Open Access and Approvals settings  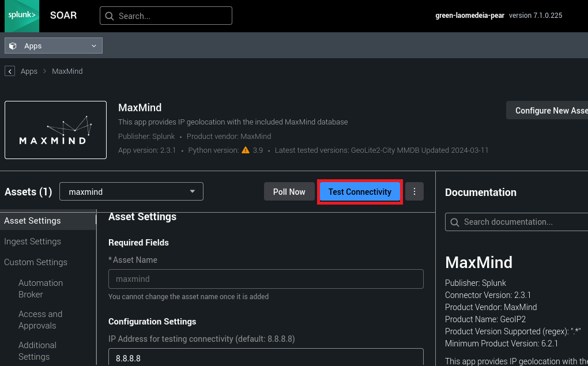[x=40, y=320]
